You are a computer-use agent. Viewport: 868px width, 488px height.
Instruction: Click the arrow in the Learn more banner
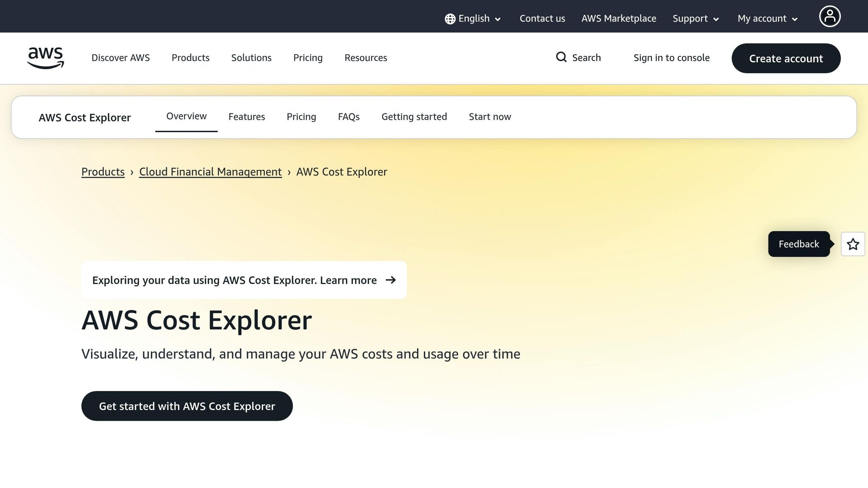click(391, 280)
